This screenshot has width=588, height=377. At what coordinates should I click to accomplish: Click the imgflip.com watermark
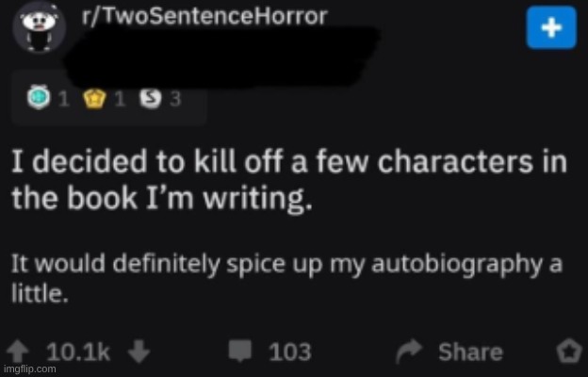coord(29,369)
